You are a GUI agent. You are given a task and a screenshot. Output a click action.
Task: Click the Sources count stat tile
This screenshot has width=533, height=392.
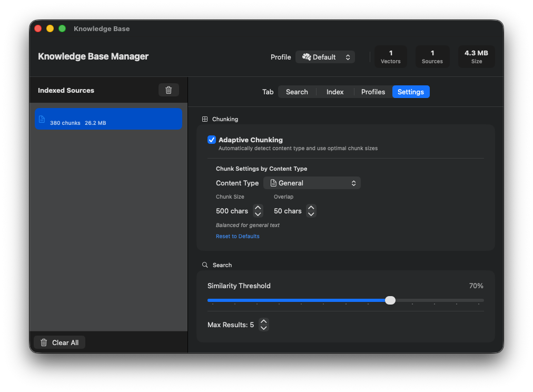(432, 57)
